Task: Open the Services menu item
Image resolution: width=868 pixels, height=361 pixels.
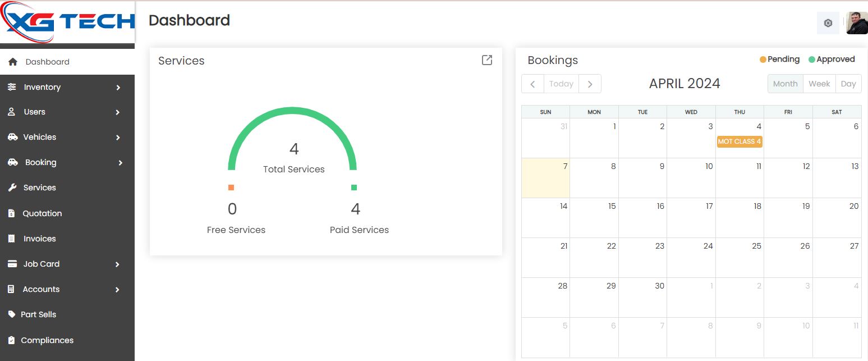Action: coord(67,188)
